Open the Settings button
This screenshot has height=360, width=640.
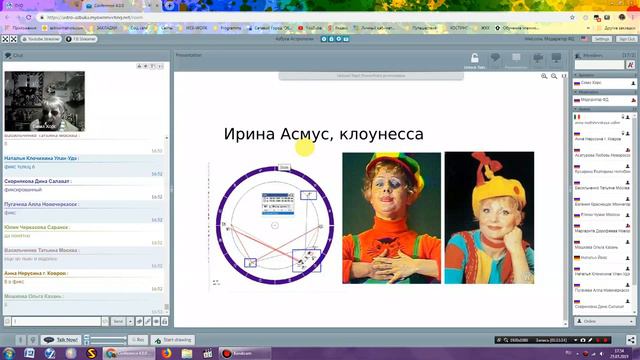(602, 39)
